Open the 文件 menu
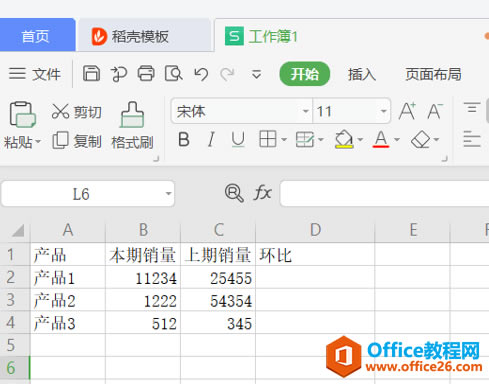 click(35, 74)
